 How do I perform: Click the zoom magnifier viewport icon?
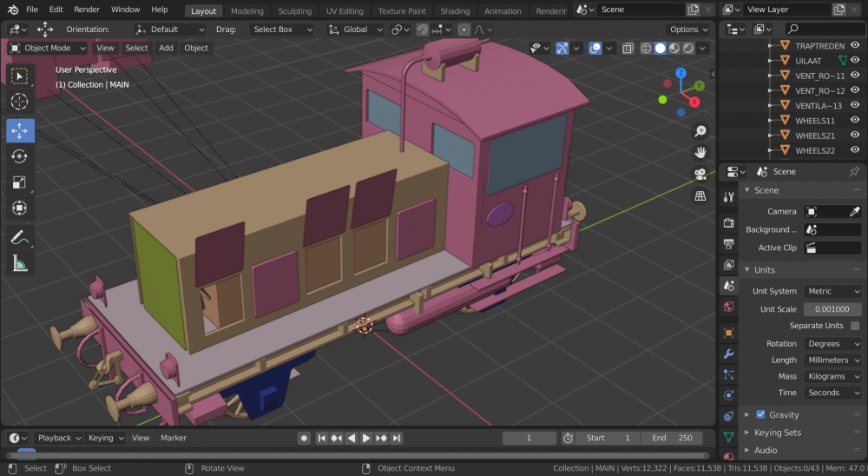tap(700, 131)
